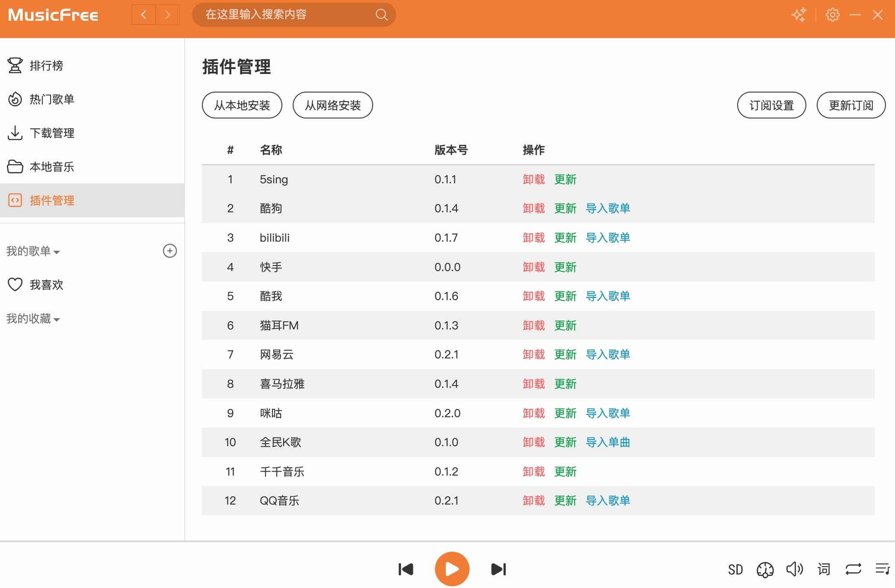Open the theme sparkle icon in header

(799, 15)
